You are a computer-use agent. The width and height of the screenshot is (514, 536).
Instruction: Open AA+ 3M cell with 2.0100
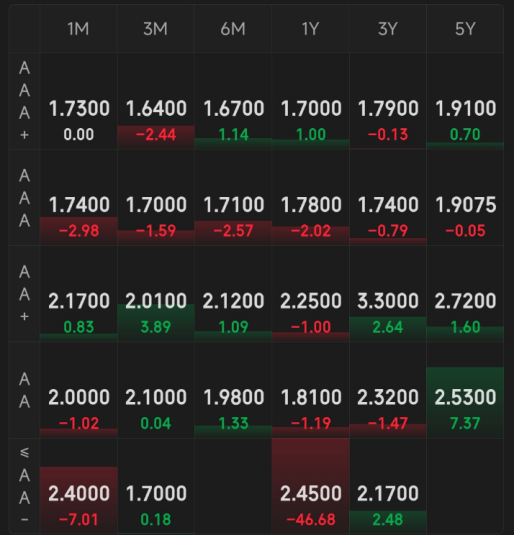click(156, 294)
